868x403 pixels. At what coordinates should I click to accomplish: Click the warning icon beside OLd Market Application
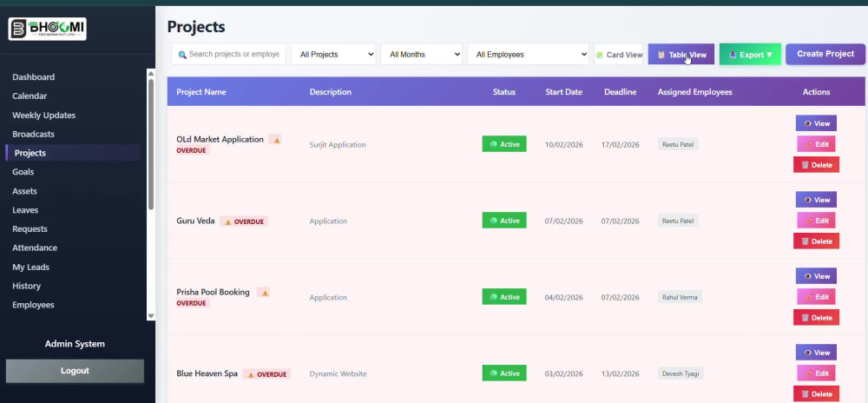point(276,140)
